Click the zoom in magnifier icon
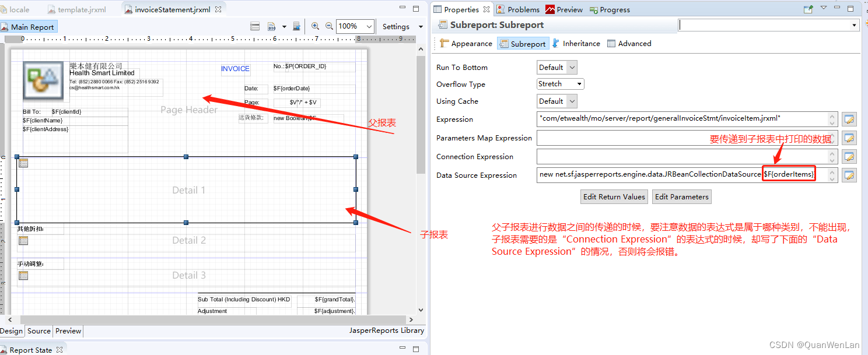The image size is (868, 355). coord(315,26)
